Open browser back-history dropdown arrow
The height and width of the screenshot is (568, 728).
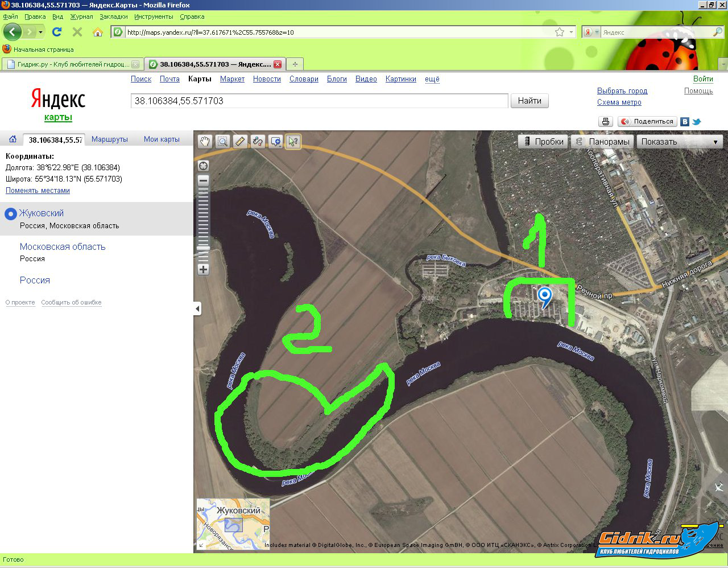[x=40, y=32]
